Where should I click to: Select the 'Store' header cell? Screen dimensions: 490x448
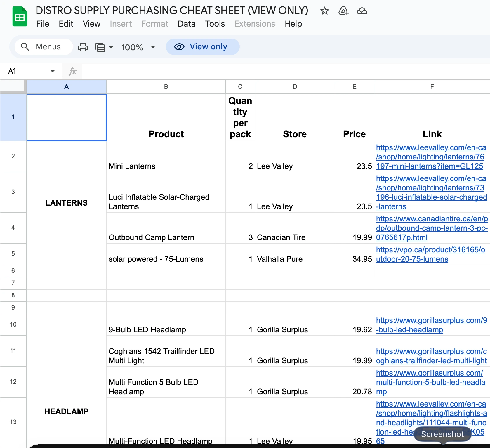(x=295, y=118)
